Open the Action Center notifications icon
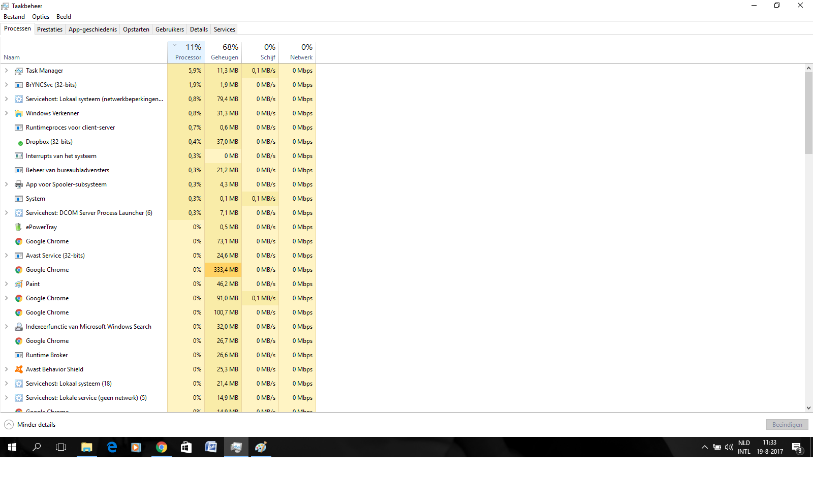Image resolution: width=813 pixels, height=504 pixels. click(x=797, y=448)
